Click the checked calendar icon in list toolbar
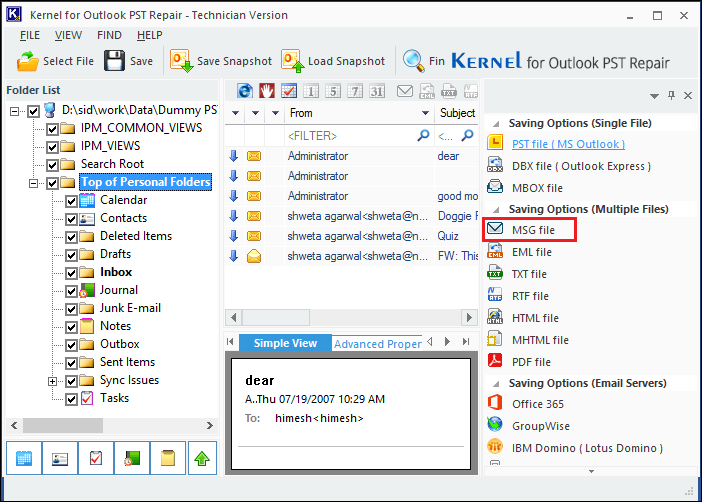This screenshot has height=502, width=702. click(x=289, y=91)
